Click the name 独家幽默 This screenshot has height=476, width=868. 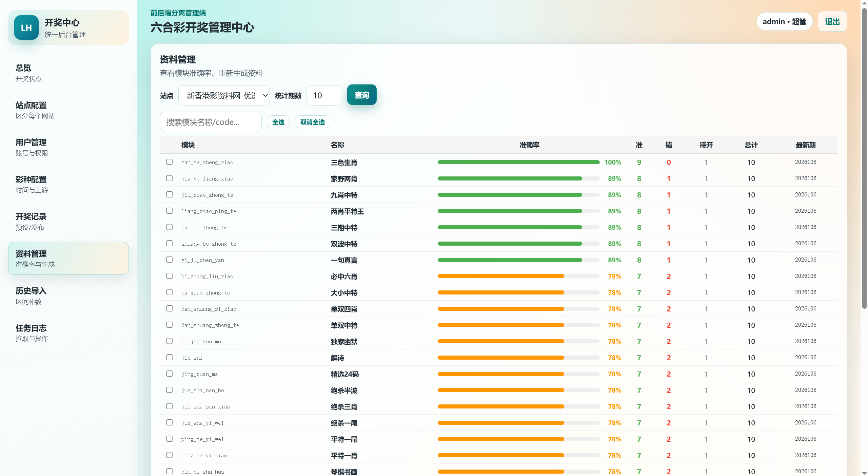(344, 342)
